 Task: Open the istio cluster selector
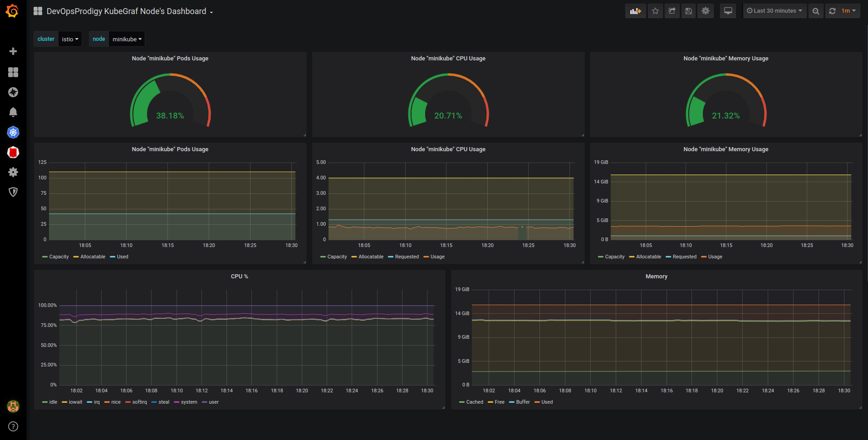coord(70,39)
